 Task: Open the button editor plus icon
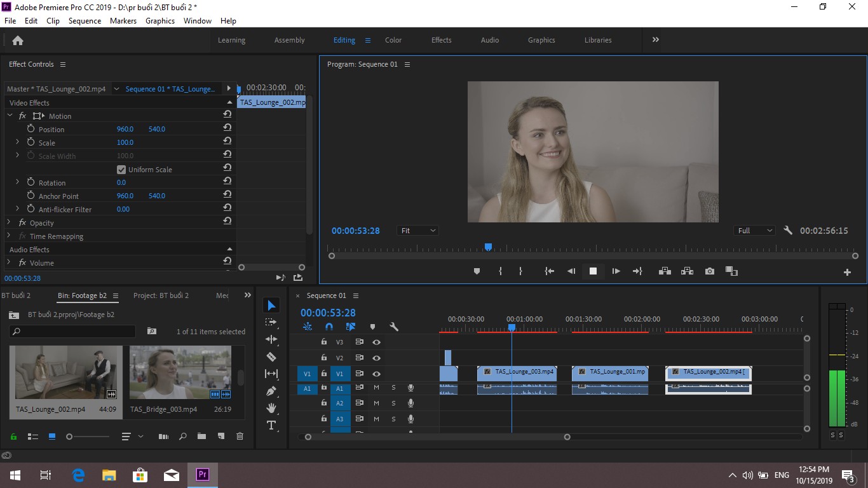(847, 272)
